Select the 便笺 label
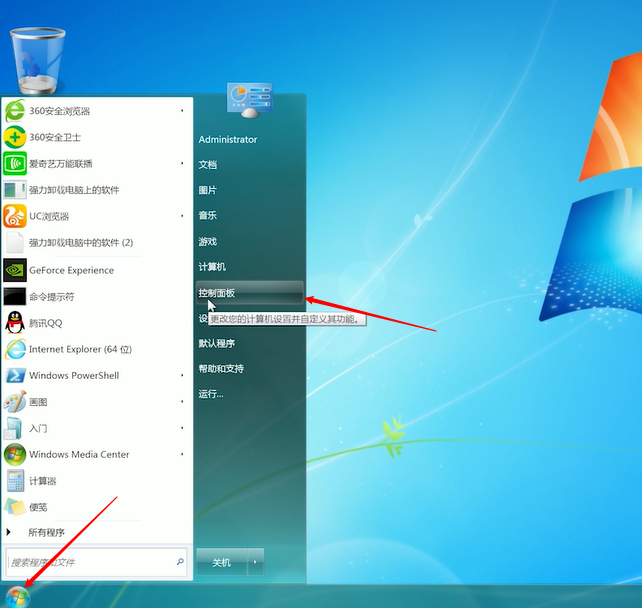This screenshot has height=608, width=642. tap(38, 507)
